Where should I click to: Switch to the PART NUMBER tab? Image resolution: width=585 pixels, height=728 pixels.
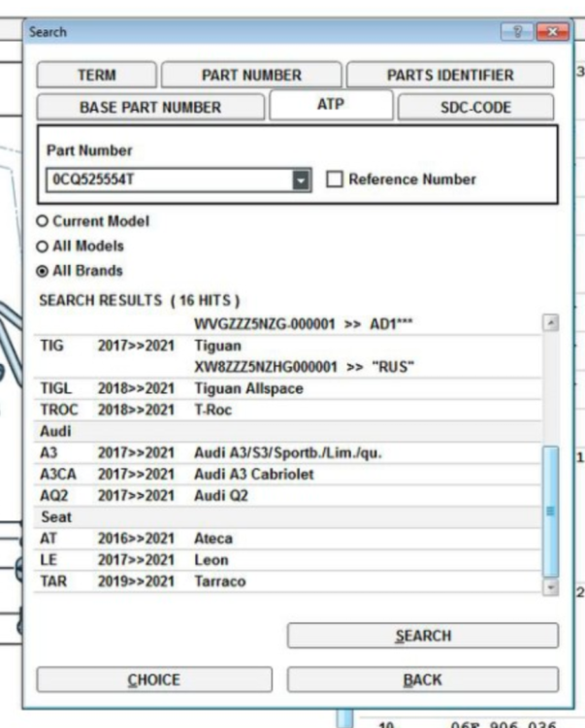pyautogui.click(x=251, y=75)
